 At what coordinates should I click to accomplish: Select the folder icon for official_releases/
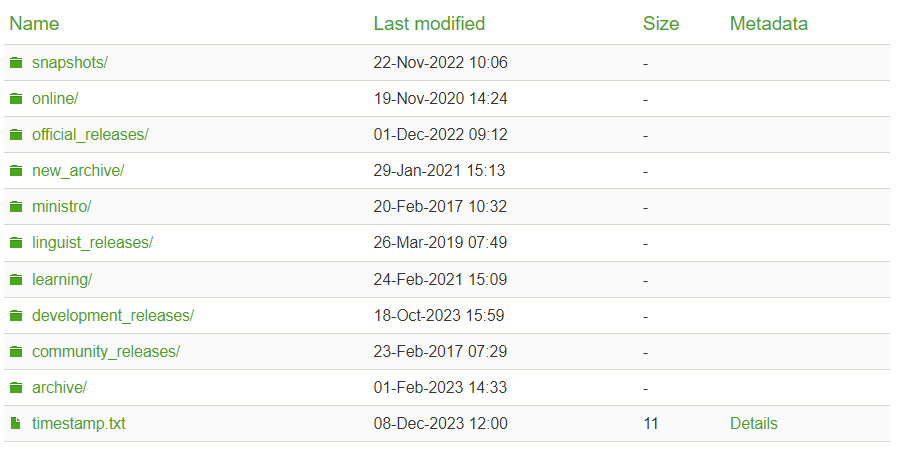coord(16,135)
